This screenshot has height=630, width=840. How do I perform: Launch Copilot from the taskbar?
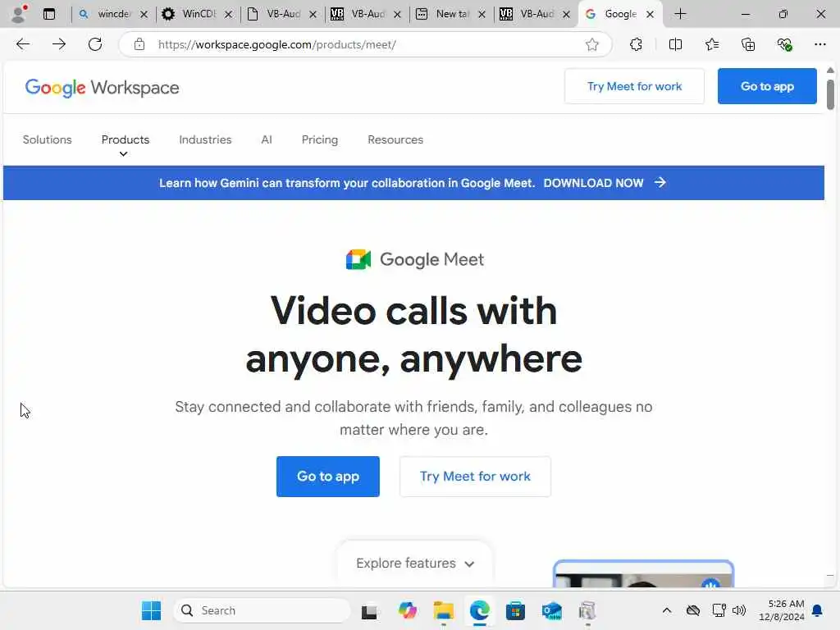[407, 610]
